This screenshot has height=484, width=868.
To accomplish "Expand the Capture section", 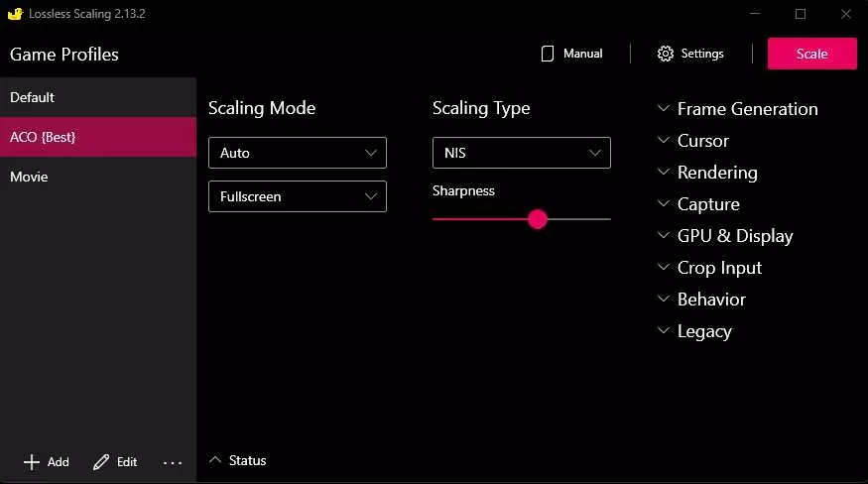I will pos(664,204).
